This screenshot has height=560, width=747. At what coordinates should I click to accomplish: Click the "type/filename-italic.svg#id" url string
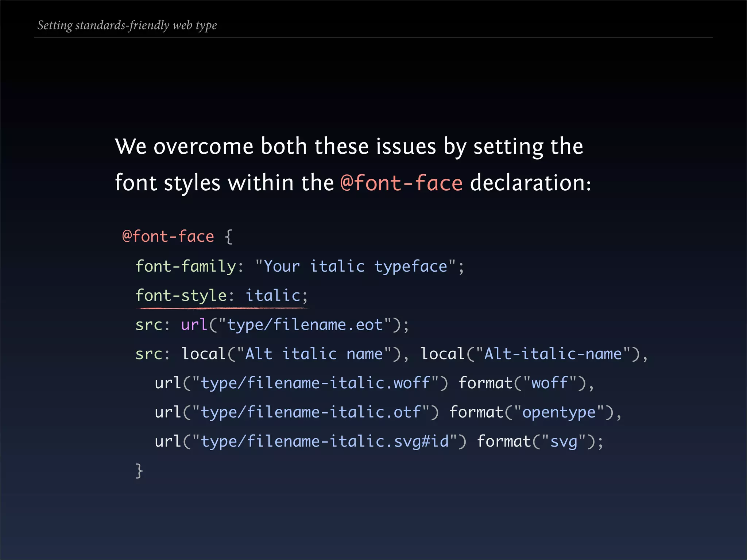pos(325,442)
